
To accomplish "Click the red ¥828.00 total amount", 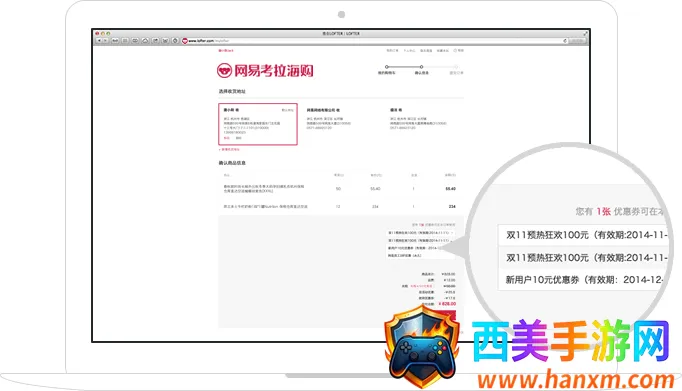I will point(447,304).
